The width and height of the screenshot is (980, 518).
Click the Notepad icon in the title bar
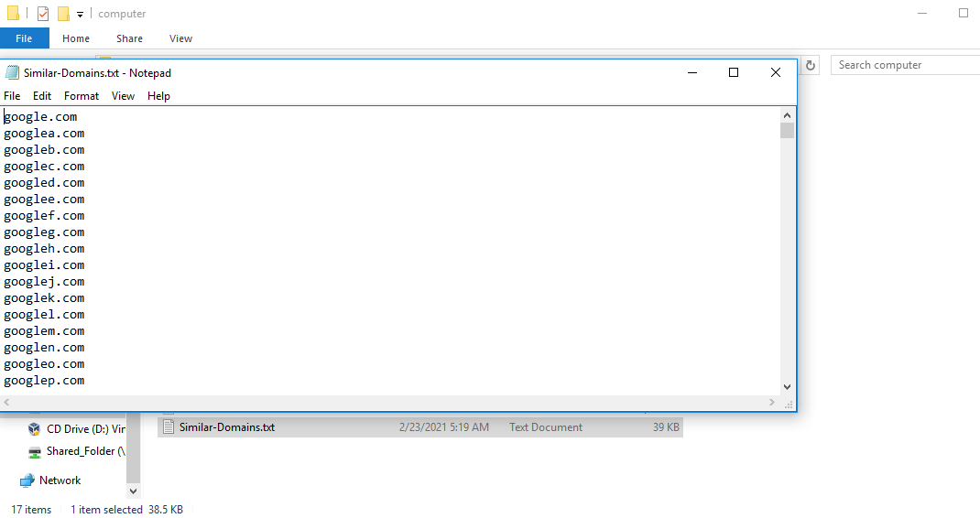pos(12,72)
